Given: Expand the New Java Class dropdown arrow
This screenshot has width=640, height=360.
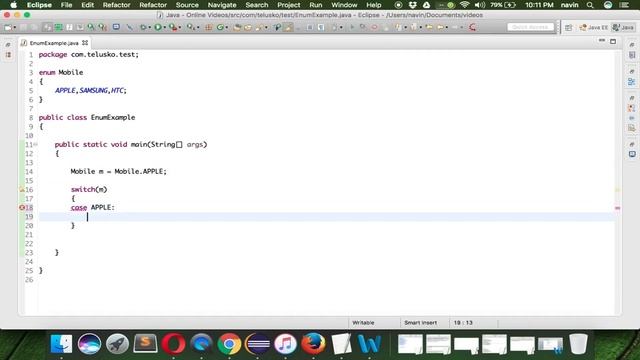Looking at the screenshot, I should 227,27.
